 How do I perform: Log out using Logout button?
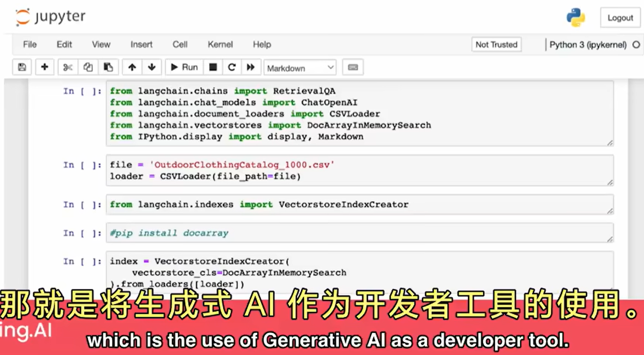click(x=620, y=18)
